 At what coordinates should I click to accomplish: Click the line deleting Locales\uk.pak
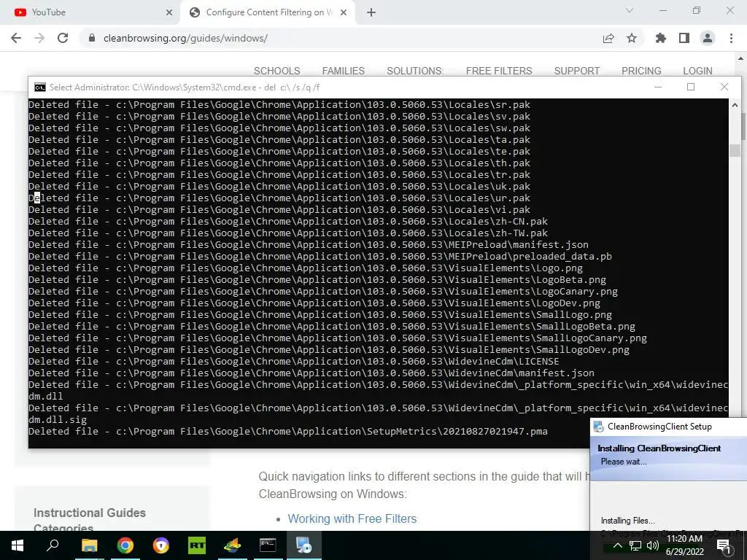[279, 187]
